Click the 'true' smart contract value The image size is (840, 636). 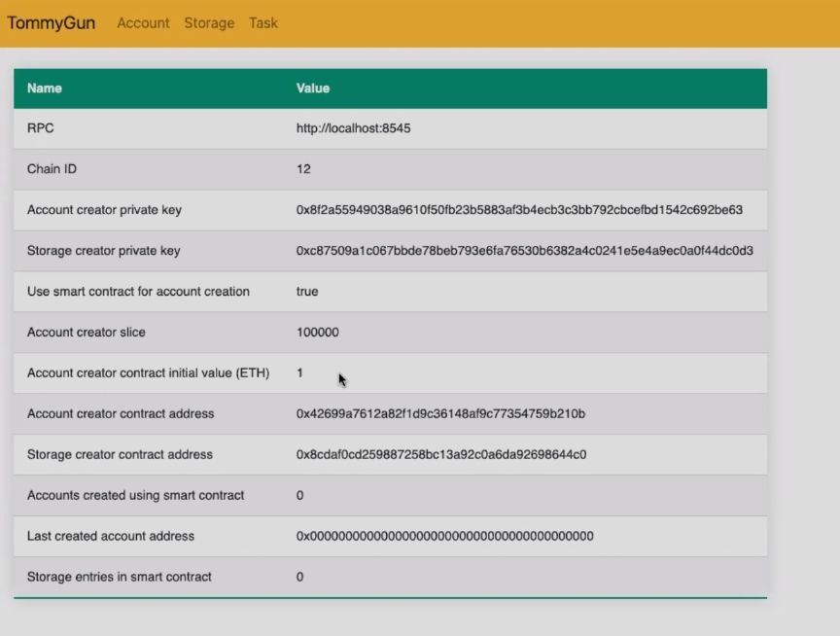307,292
